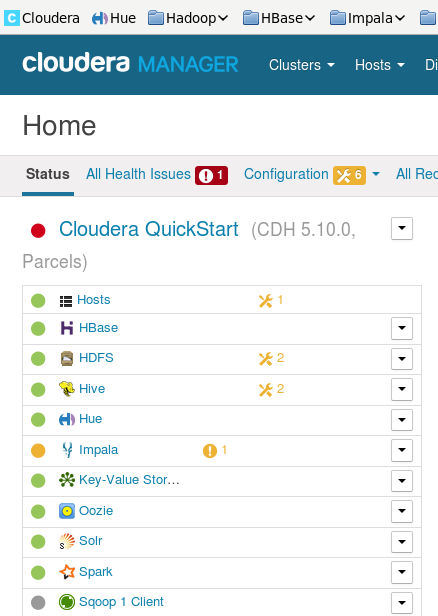Screen dimensions: 438x616
Task: Switch to All Health Issues tab
Action: (157, 174)
